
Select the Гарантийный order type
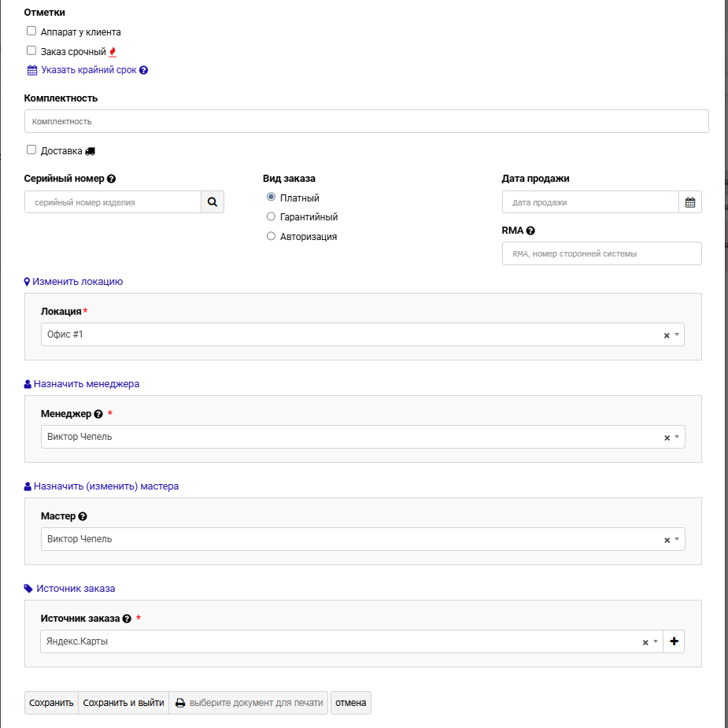pos(272,216)
